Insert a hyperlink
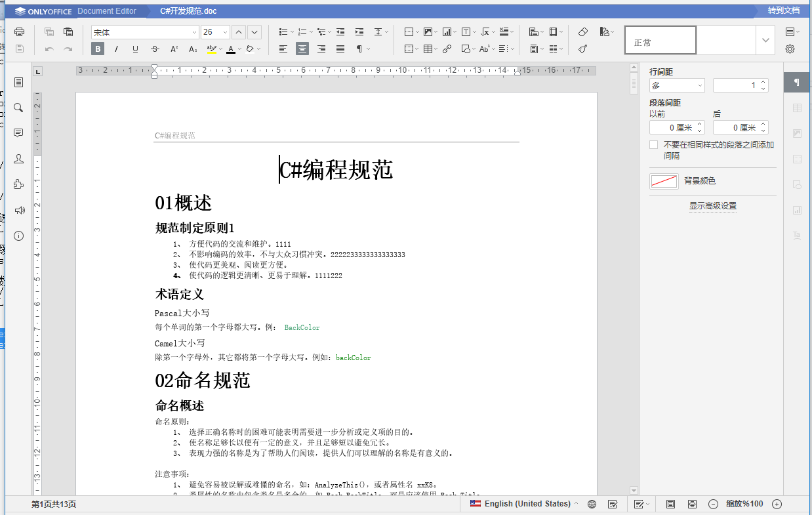Image resolution: width=812 pixels, height=515 pixels. (x=447, y=49)
